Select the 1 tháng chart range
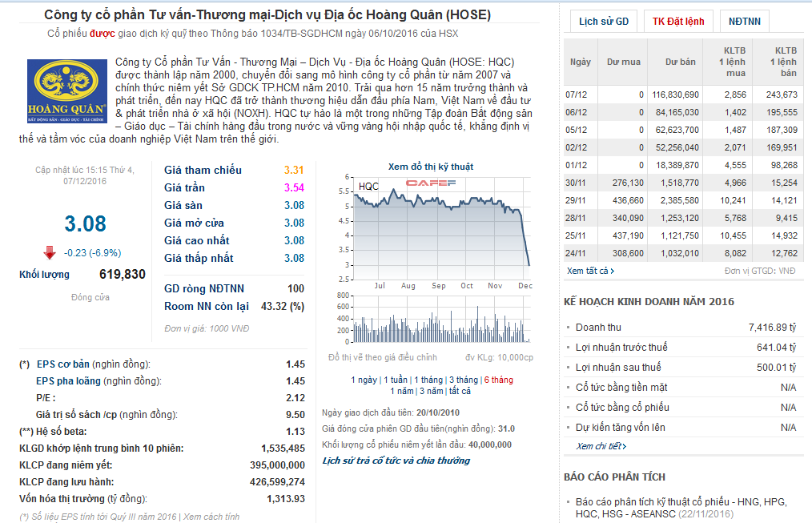This screenshot has width=812, height=523. pyautogui.click(x=428, y=380)
